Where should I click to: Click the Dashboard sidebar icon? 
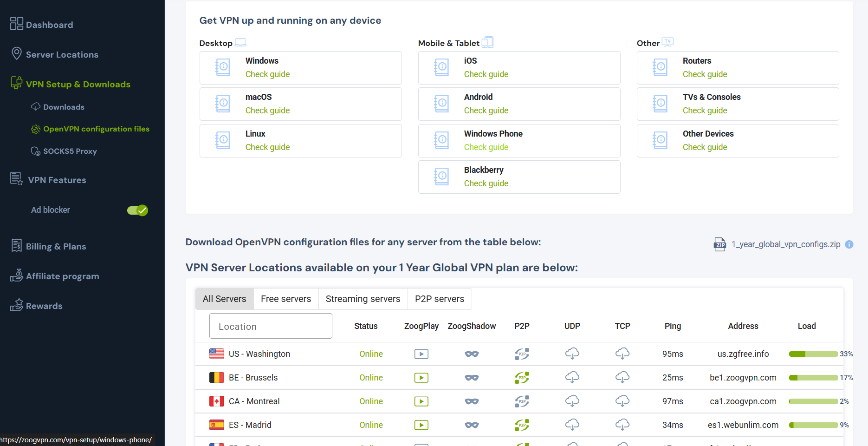(17, 24)
